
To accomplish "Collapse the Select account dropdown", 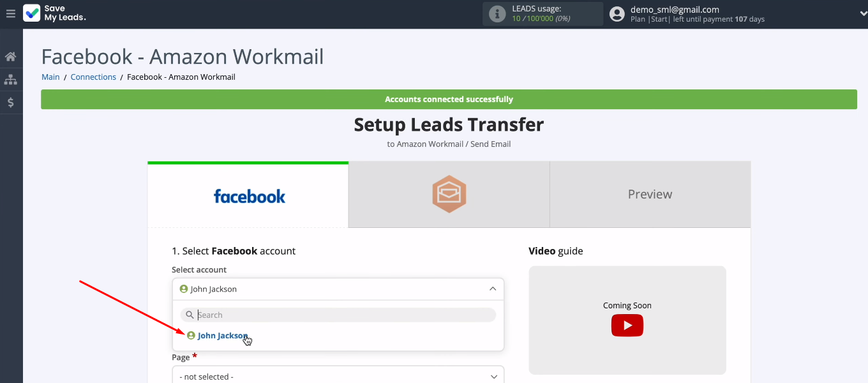I will click(x=492, y=289).
